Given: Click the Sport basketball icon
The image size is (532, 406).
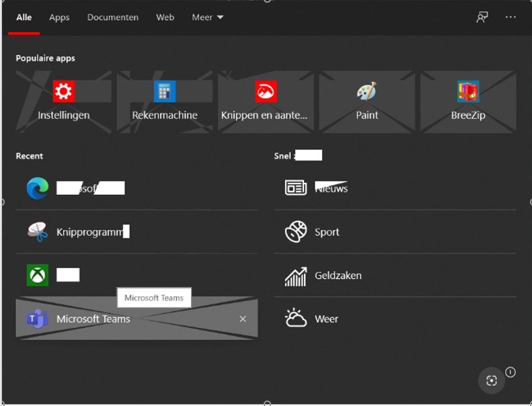Looking at the screenshot, I should tap(296, 232).
